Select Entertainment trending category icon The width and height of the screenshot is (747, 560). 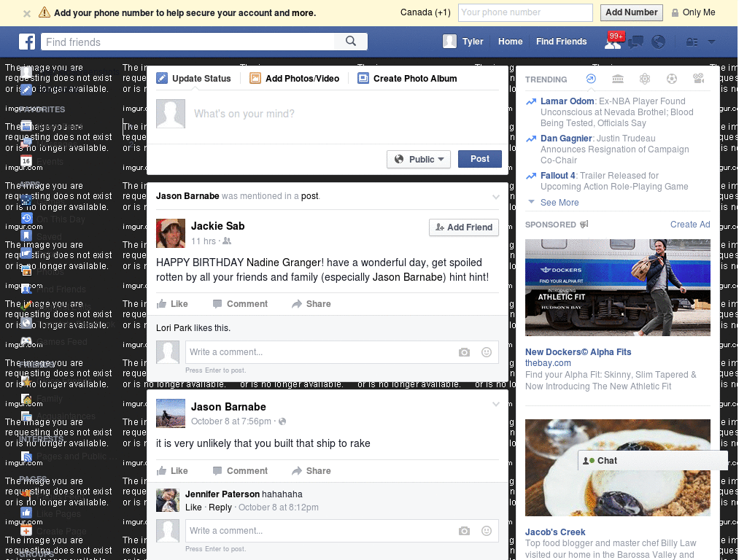(698, 79)
